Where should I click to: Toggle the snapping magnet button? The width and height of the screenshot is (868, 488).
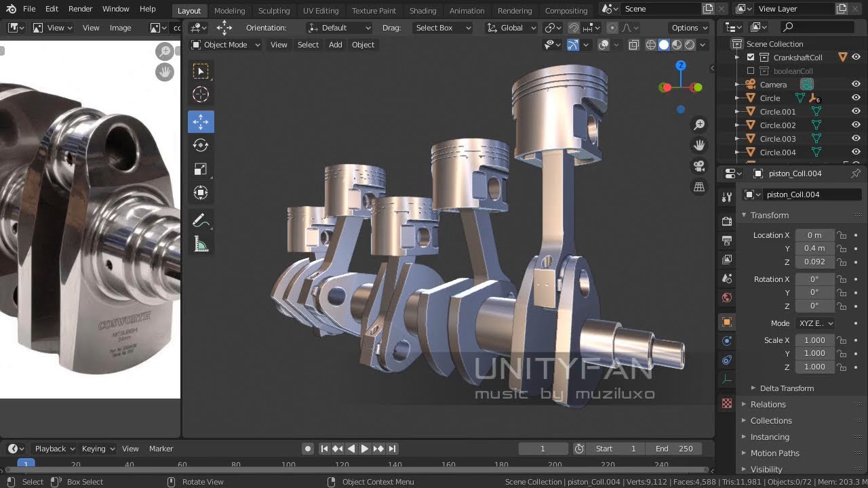[x=574, y=28]
